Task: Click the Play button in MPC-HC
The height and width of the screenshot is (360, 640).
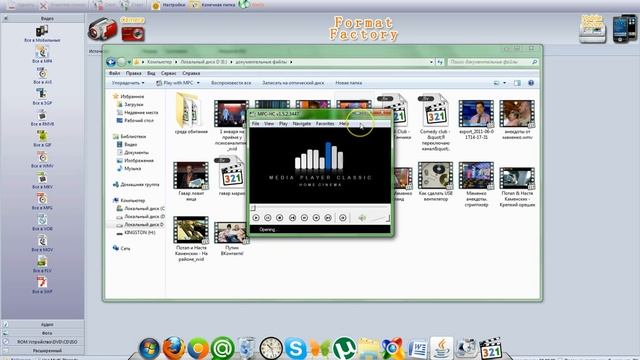Action: click(x=256, y=218)
